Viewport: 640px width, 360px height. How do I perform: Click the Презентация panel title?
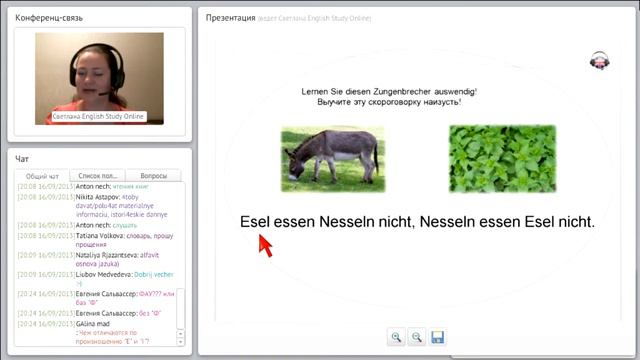(x=230, y=18)
